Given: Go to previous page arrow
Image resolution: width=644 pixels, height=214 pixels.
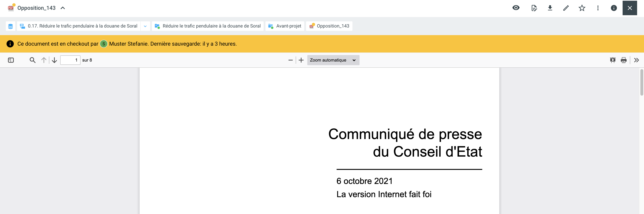Looking at the screenshot, I should click(x=44, y=60).
